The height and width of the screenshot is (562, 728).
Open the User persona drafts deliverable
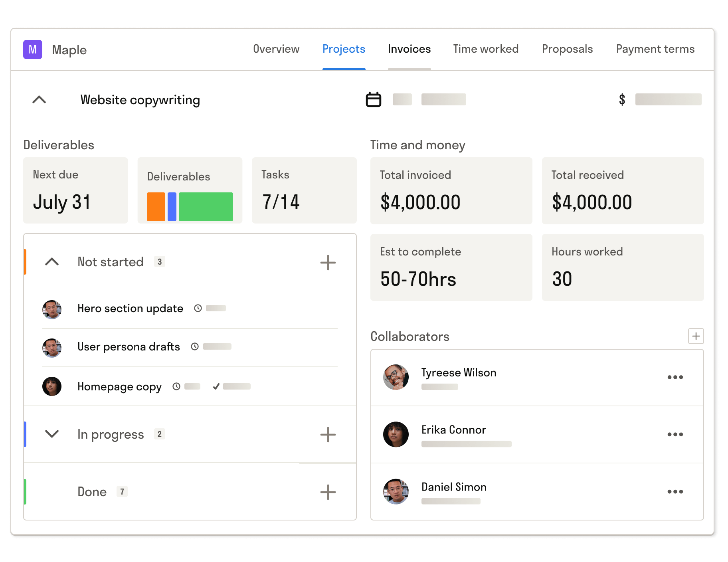coord(129,346)
